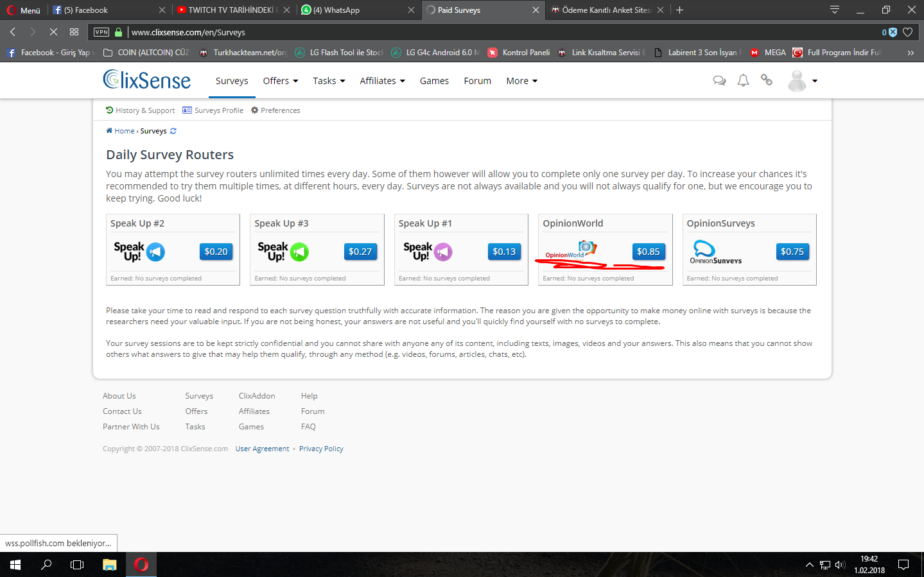Open the About Us footer link
The image size is (924, 577).
pyautogui.click(x=119, y=396)
